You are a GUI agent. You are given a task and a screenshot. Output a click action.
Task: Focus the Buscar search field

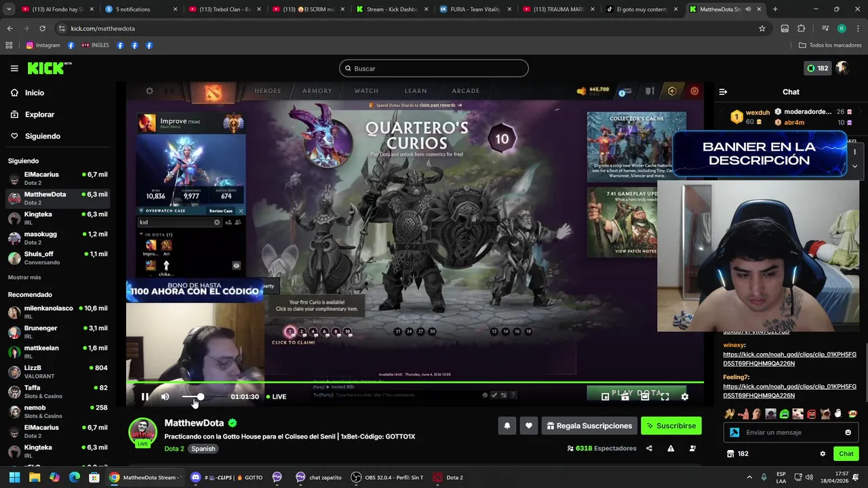click(434, 68)
